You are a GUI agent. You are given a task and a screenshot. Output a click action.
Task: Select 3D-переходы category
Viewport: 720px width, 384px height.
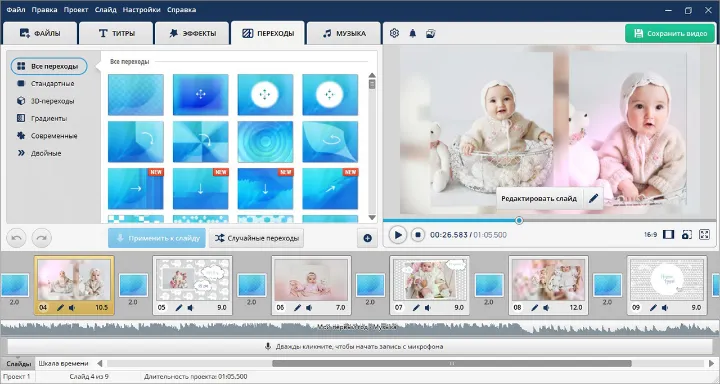(46, 101)
